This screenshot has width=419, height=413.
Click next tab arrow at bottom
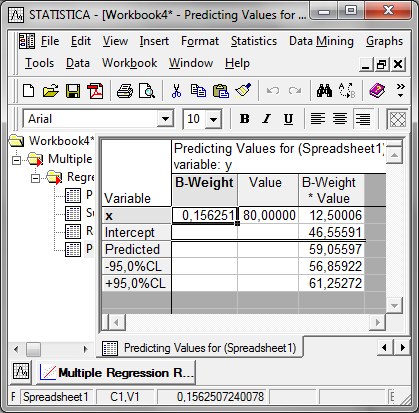(x=402, y=348)
